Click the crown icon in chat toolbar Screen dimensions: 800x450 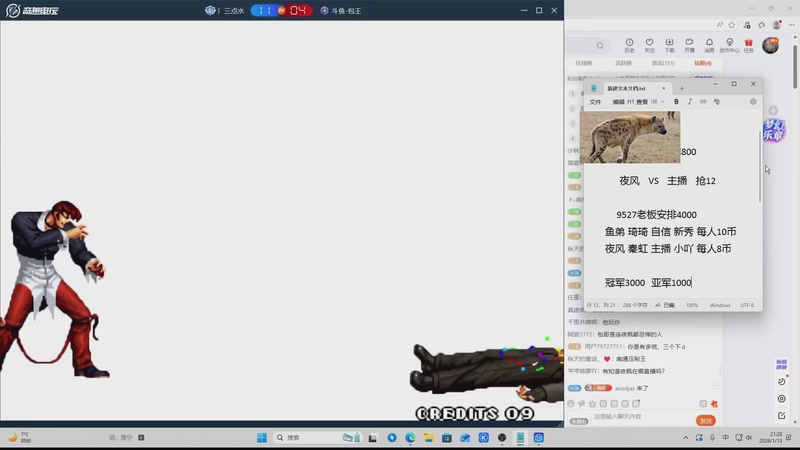pyautogui.click(x=592, y=404)
